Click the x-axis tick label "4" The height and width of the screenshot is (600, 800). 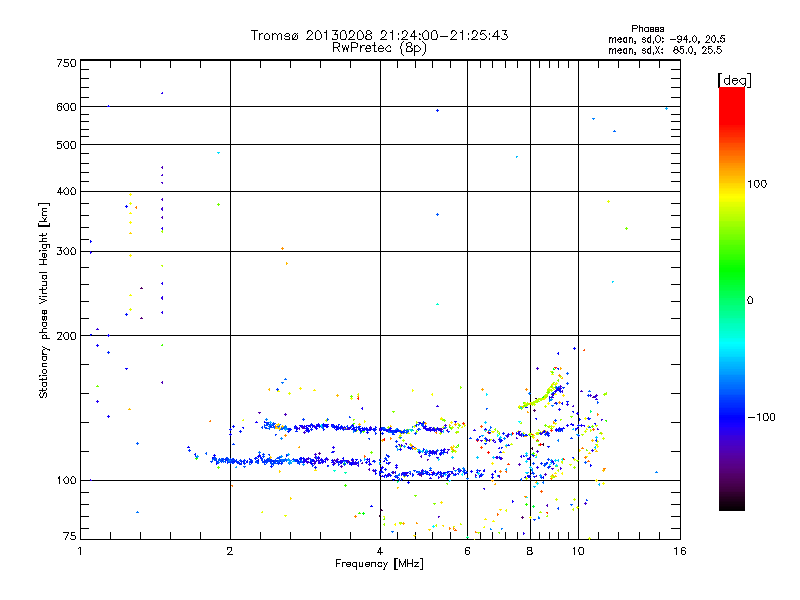coord(380,551)
